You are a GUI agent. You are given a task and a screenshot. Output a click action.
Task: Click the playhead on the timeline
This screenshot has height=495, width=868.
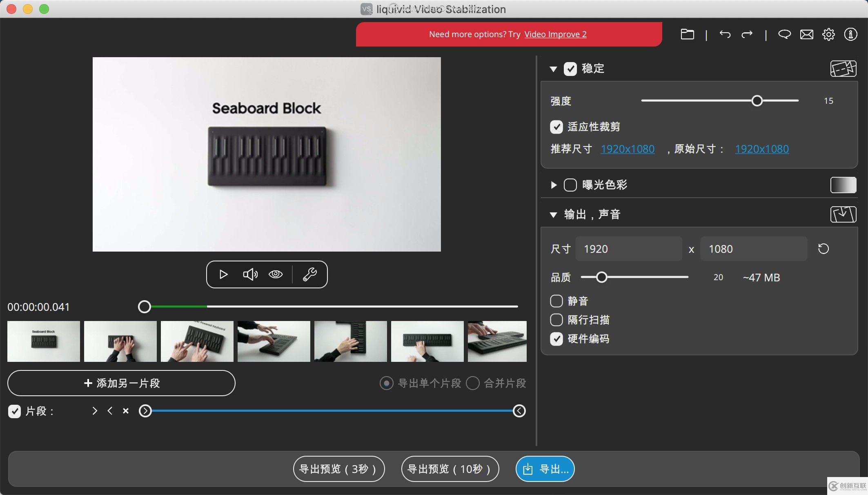click(x=144, y=307)
